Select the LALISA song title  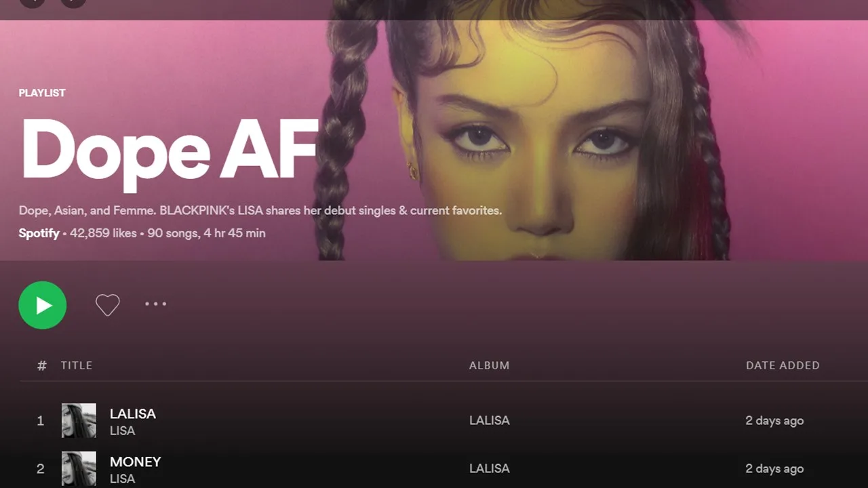(x=133, y=413)
